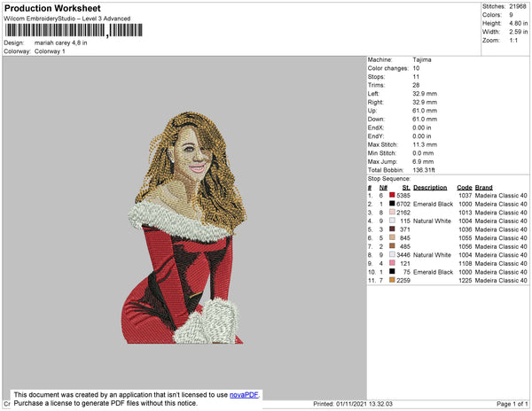The width and height of the screenshot is (532, 411).
Task: Click 'Emerald Black' in stop 10
Action: [434, 272]
